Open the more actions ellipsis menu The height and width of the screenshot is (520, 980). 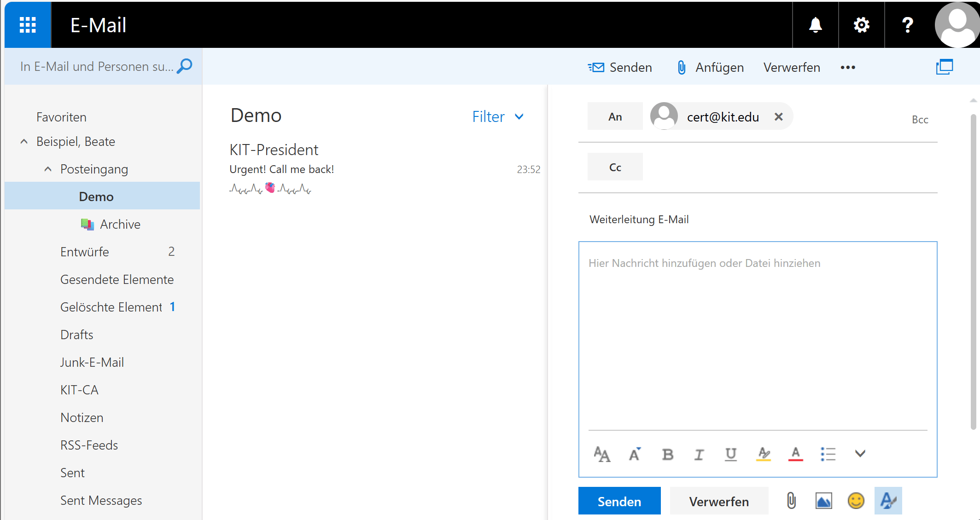tap(847, 68)
